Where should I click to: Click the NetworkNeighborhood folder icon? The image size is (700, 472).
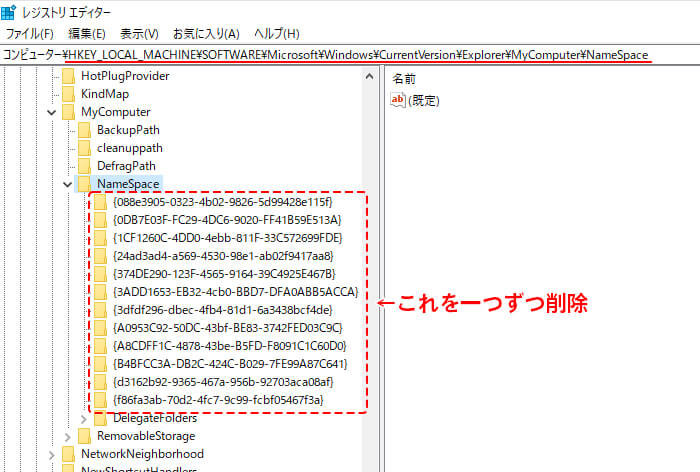(68, 454)
